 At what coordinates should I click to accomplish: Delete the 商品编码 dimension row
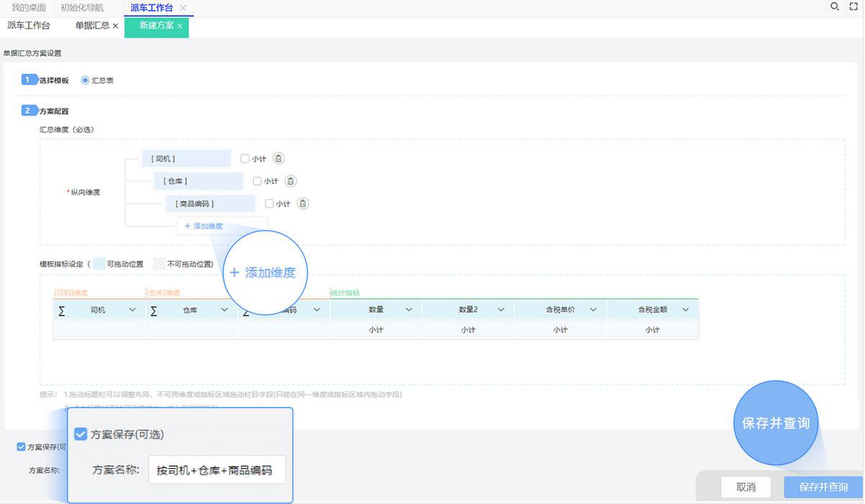coord(303,203)
